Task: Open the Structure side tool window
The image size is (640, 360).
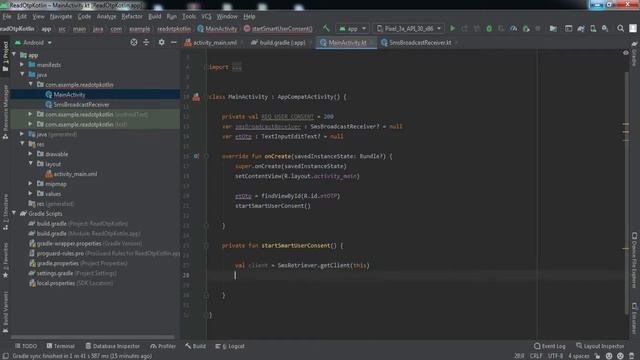Action: pyautogui.click(x=5, y=212)
